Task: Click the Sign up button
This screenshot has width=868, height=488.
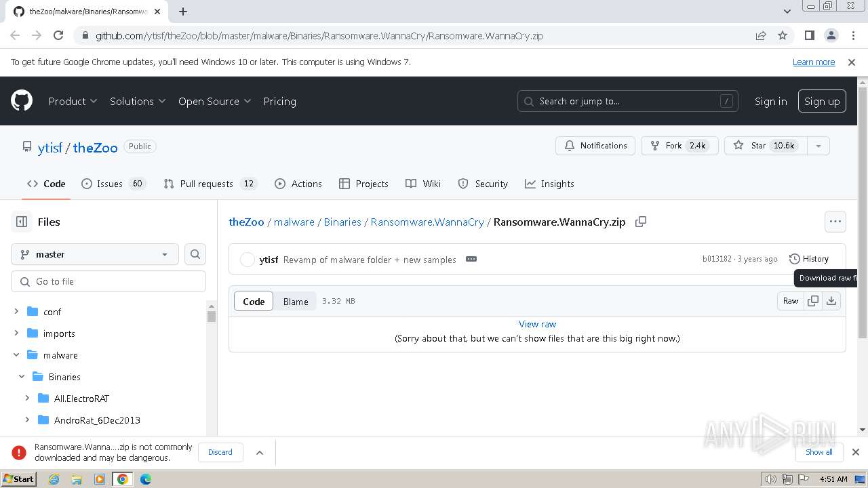Action: pos(822,101)
